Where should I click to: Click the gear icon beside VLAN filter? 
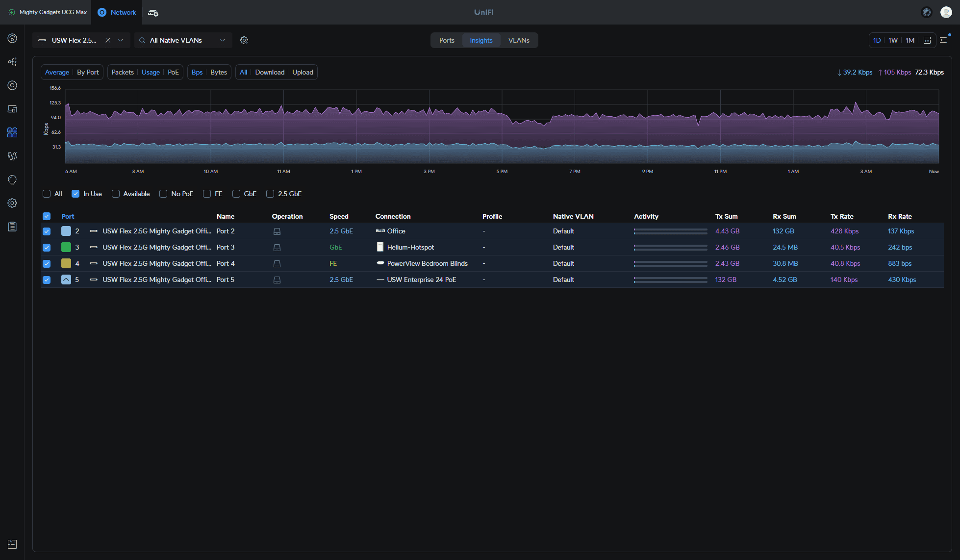(244, 40)
